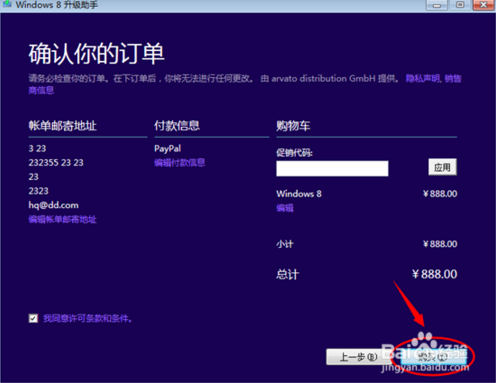The width and height of the screenshot is (496, 383).
Task: Maximize the upgrade assistant window
Action: (x=460, y=5)
